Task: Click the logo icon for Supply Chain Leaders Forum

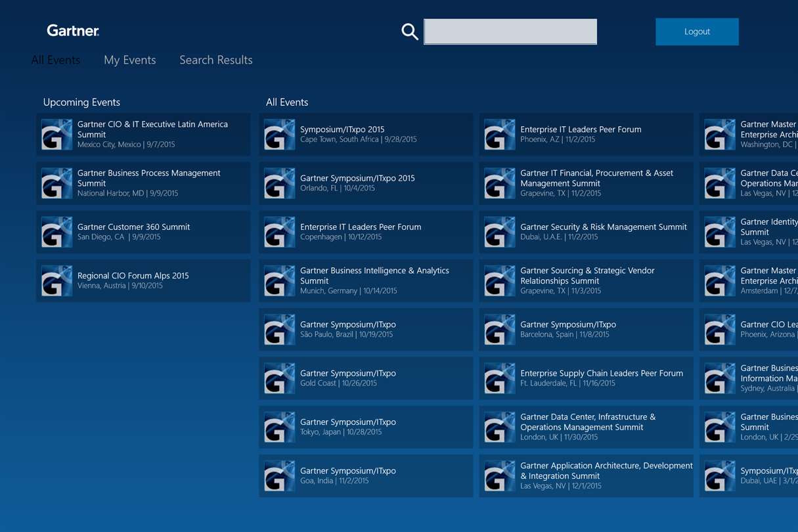Action: [x=500, y=378]
